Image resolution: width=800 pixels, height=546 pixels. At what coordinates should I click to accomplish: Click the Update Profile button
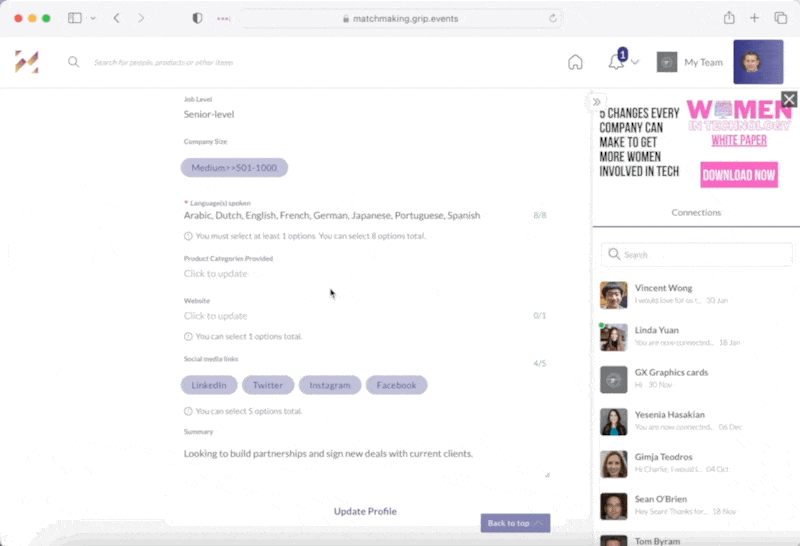point(365,511)
